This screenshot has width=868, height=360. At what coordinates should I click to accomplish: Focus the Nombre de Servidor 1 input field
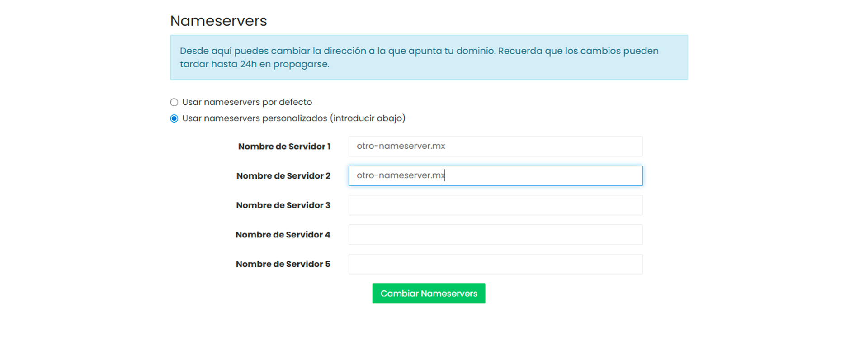coord(495,147)
